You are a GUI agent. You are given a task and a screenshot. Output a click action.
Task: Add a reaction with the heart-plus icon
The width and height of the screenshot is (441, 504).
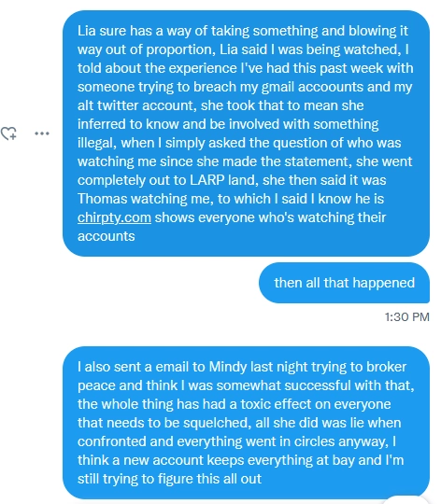pyautogui.click(x=8, y=133)
